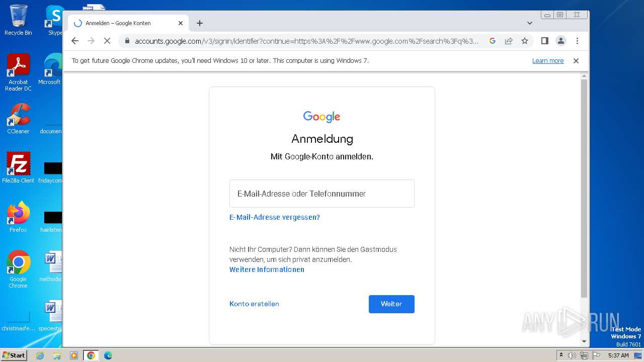644x362 pixels.
Task: Dismiss the Chrome update notice bar
Action: pyautogui.click(x=576, y=61)
